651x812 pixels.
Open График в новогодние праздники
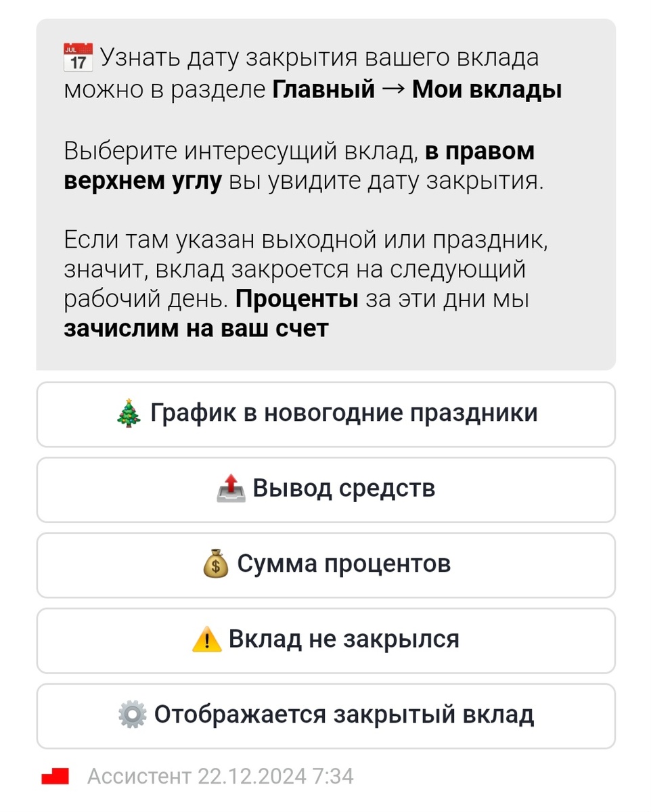[x=325, y=413]
